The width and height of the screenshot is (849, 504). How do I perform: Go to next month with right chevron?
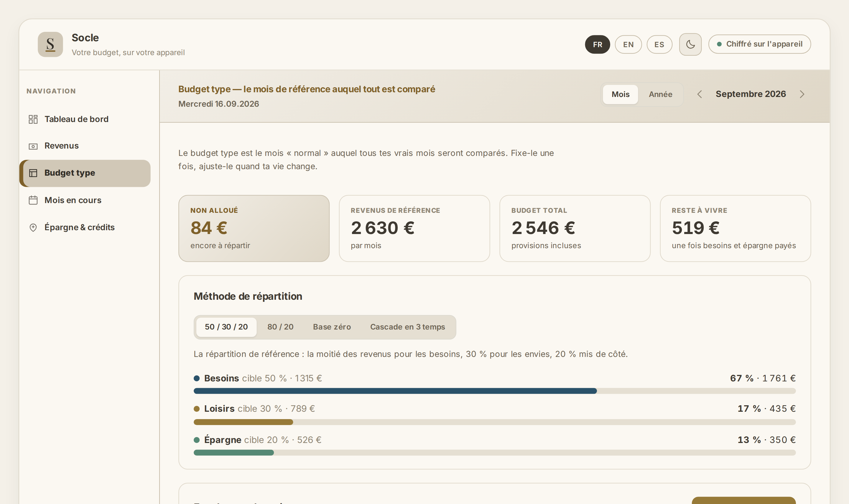click(802, 94)
